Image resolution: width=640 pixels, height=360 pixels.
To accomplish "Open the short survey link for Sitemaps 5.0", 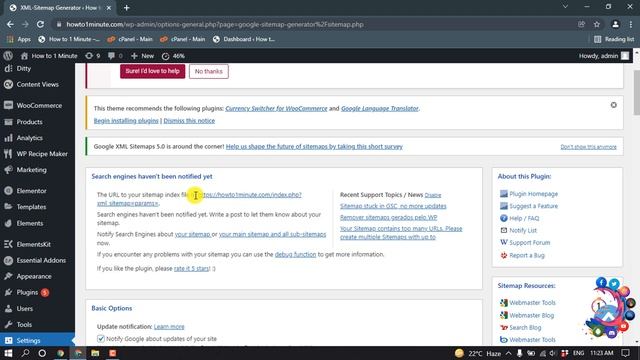I will (x=314, y=147).
